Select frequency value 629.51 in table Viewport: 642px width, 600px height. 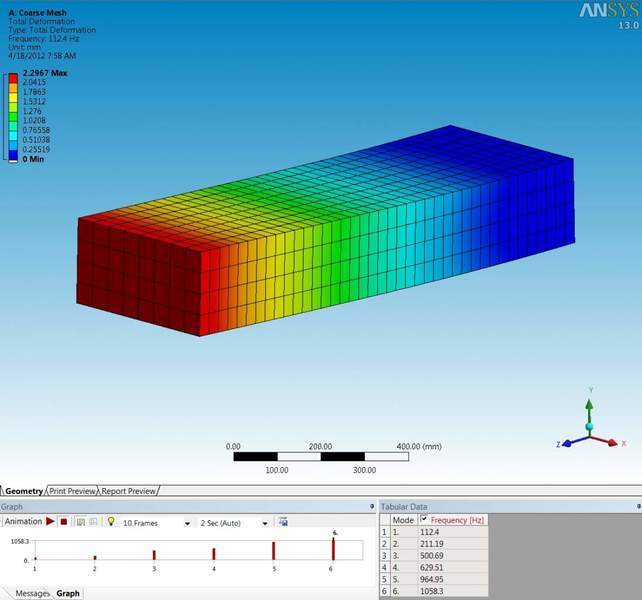[x=452, y=568]
